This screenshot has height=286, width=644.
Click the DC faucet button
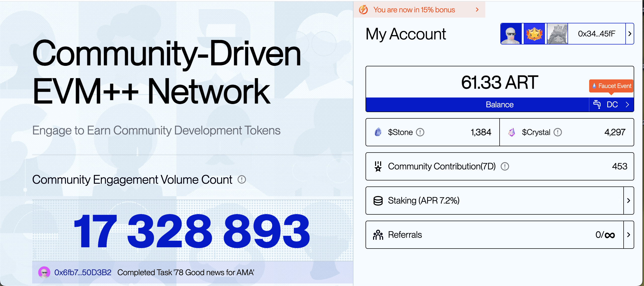point(611,105)
